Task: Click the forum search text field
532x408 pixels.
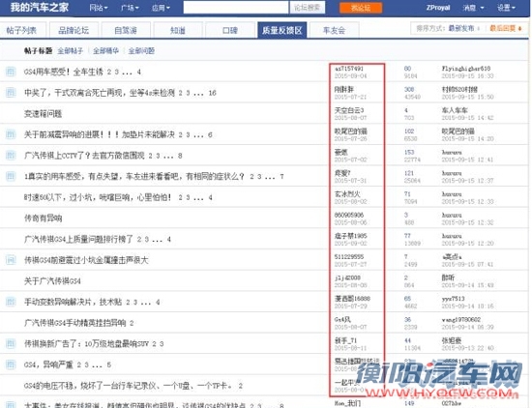Action: (236, 8)
